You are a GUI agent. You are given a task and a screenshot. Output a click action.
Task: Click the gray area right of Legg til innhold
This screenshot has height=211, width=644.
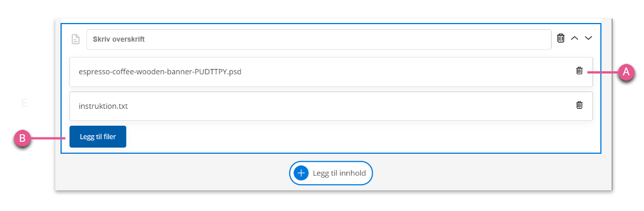point(492,173)
